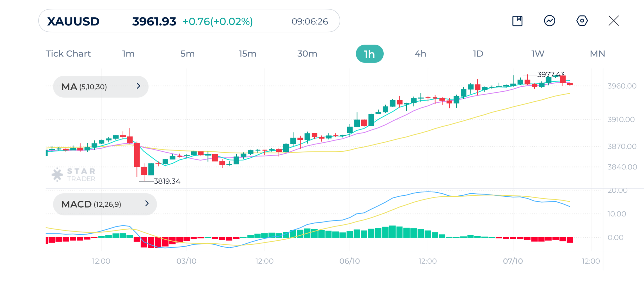
Task: Click the save chart bookmark icon
Action: tap(517, 21)
